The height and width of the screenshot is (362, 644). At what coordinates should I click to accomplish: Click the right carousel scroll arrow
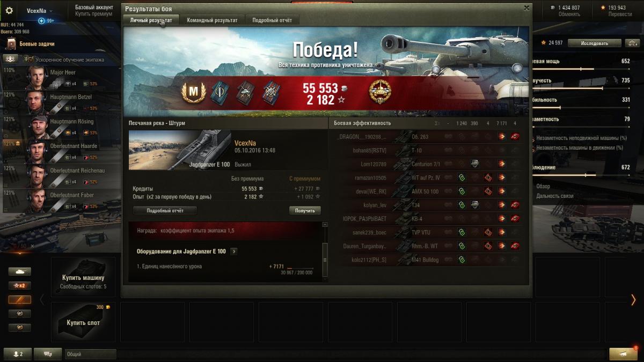click(633, 300)
